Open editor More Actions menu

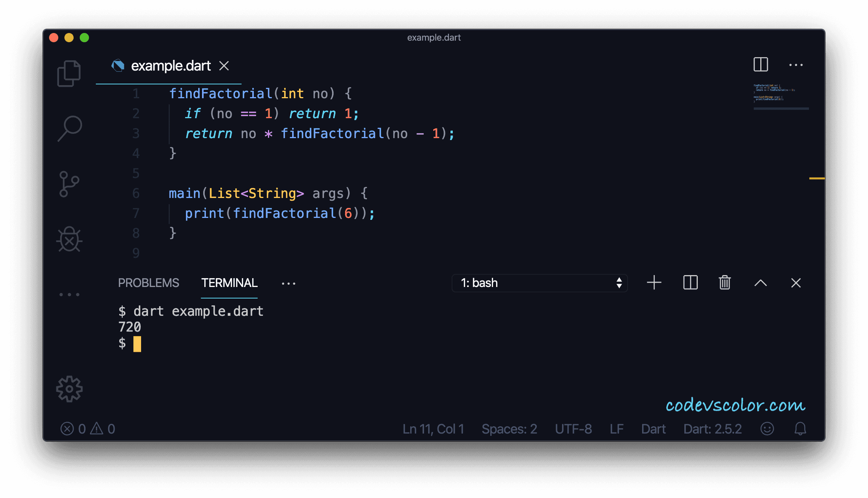click(796, 65)
